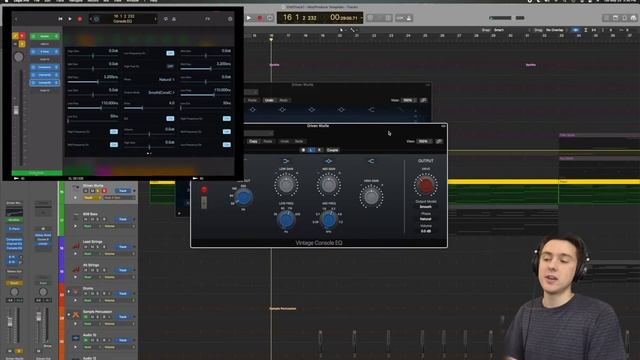This screenshot has height=360, width=640.
Task: Click Sample Percussion track icon
Action: click(76, 315)
